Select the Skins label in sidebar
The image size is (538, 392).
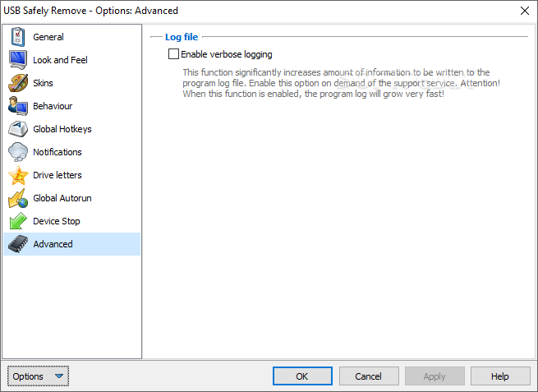coord(43,83)
